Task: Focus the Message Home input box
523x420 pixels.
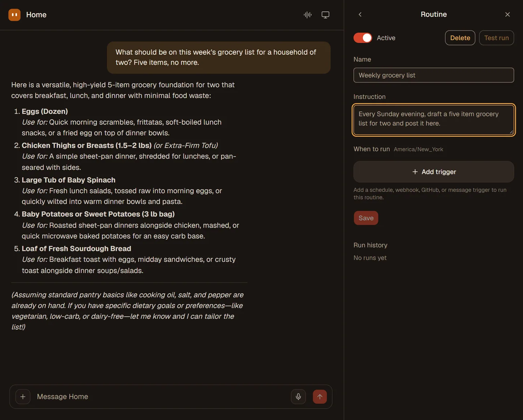Action: click(160, 397)
